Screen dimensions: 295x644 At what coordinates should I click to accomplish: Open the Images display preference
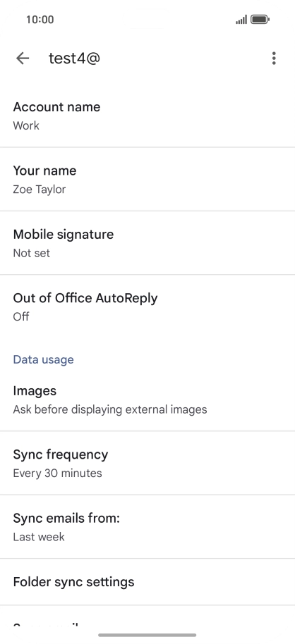(x=147, y=400)
